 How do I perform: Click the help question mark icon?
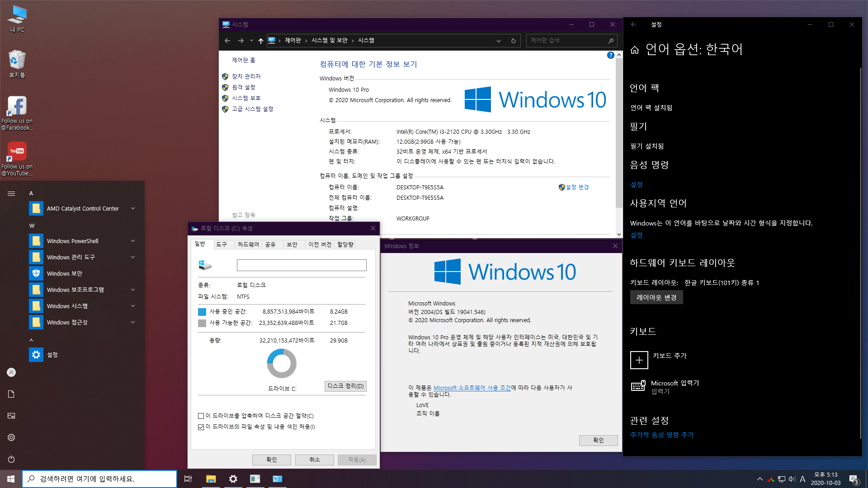(x=610, y=55)
